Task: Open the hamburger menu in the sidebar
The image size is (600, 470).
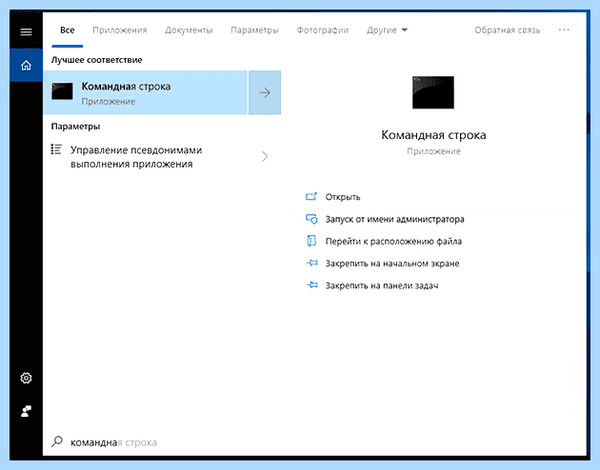Action: click(x=26, y=31)
